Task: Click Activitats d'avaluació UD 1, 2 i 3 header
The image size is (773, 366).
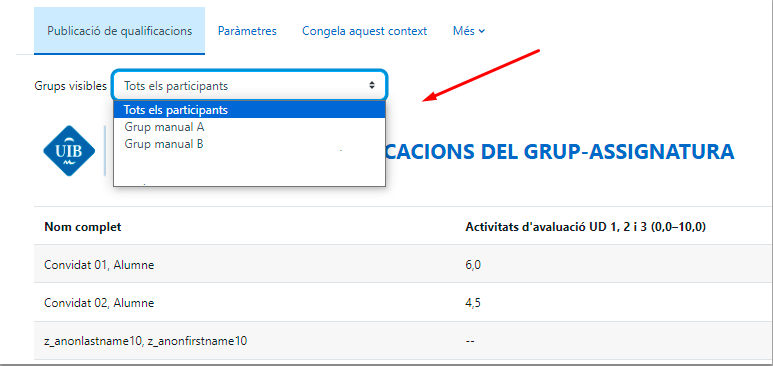Action: coord(586,227)
